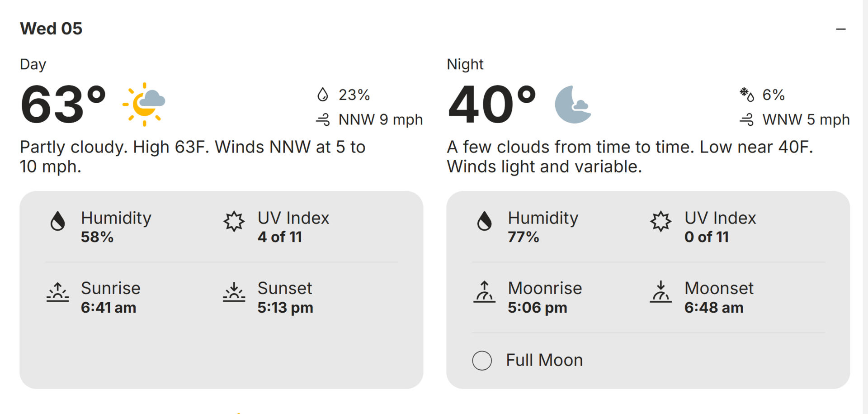Click the 40° nighttime low temperature
Viewport: 868px width, 414px height.
click(x=491, y=105)
